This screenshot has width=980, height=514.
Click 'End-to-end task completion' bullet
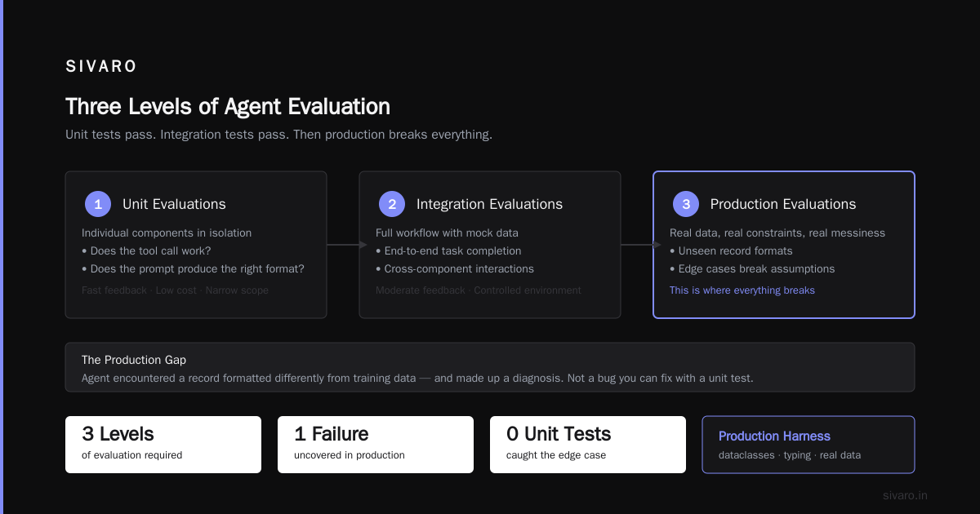448,251
